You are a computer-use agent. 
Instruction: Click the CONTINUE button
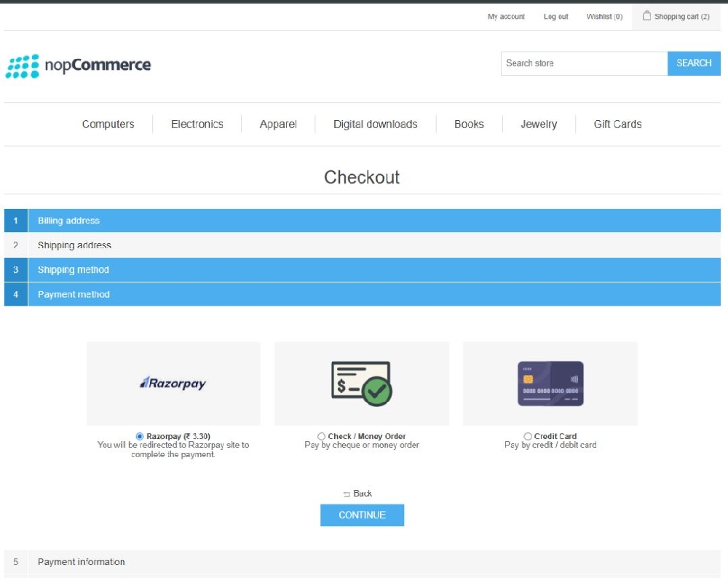pos(362,515)
